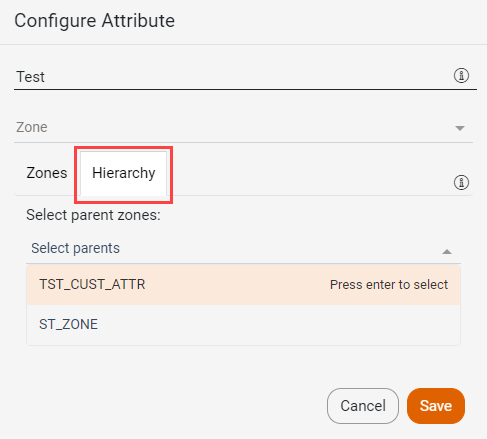
Task: Click into the Select parents search box
Action: point(243,248)
